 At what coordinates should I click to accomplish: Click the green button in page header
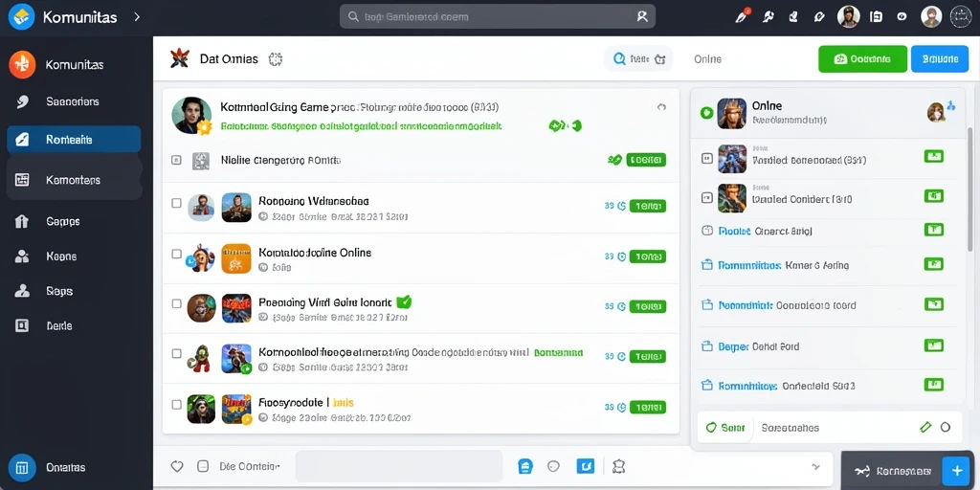click(x=862, y=58)
